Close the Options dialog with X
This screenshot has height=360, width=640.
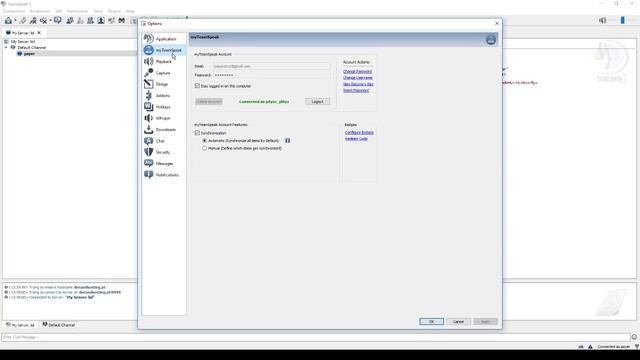point(497,23)
